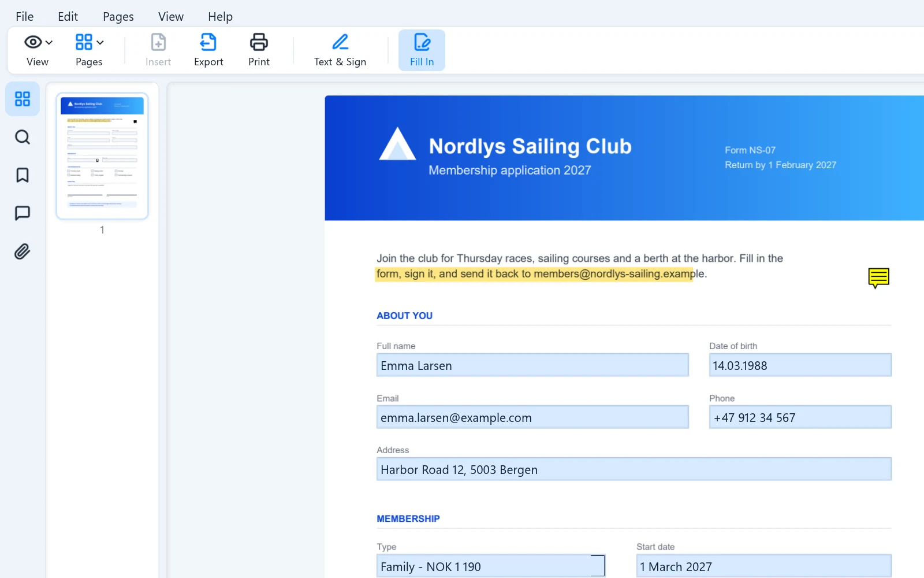Image resolution: width=924 pixels, height=578 pixels.
Task: Select the Text & Sign tool
Action: pyautogui.click(x=340, y=50)
